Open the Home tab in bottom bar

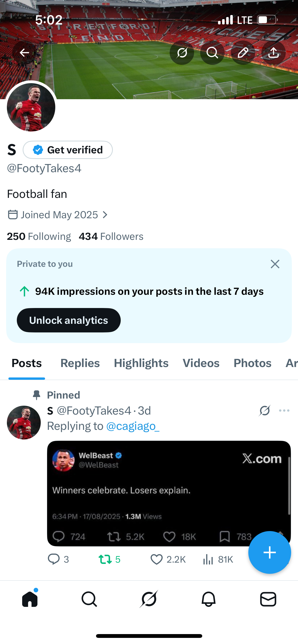[x=30, y=599]
